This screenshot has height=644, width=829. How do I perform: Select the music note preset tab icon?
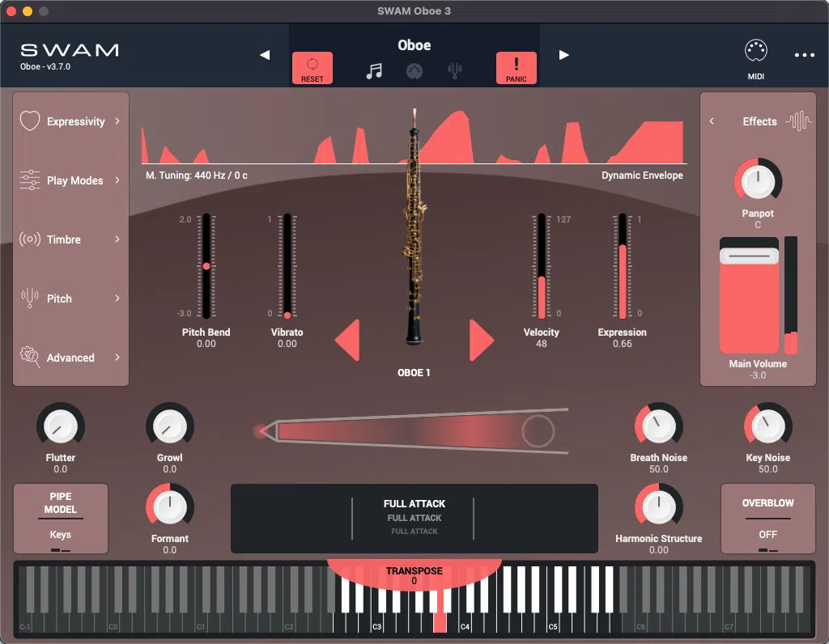(375, 69)
